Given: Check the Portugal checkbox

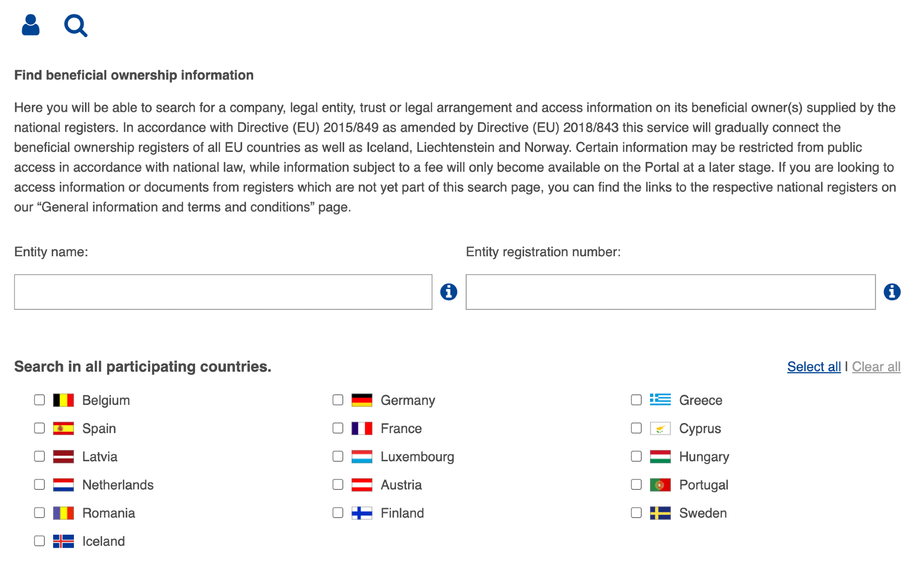Looking at the screenshot, I should tap(636, 484).
